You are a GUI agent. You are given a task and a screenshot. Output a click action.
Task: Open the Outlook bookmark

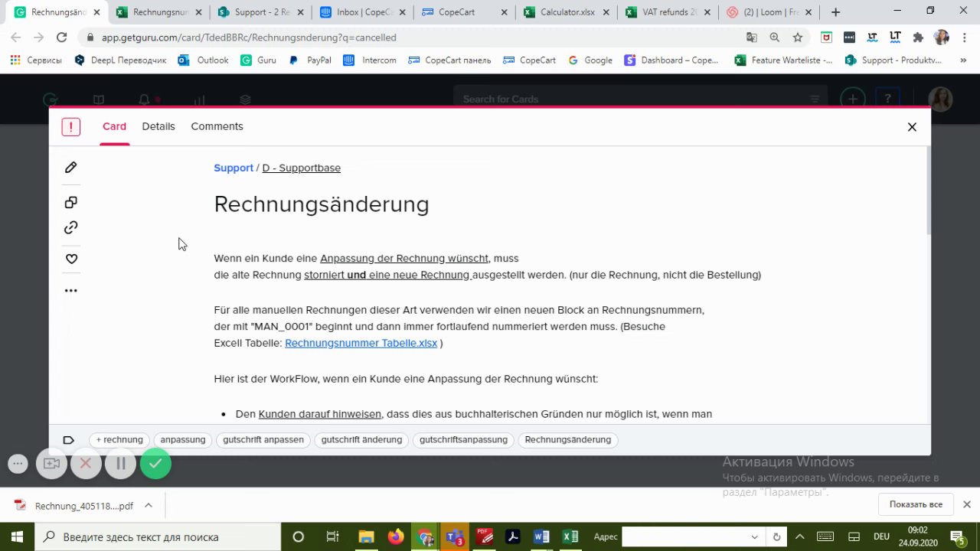coord(204,60)
